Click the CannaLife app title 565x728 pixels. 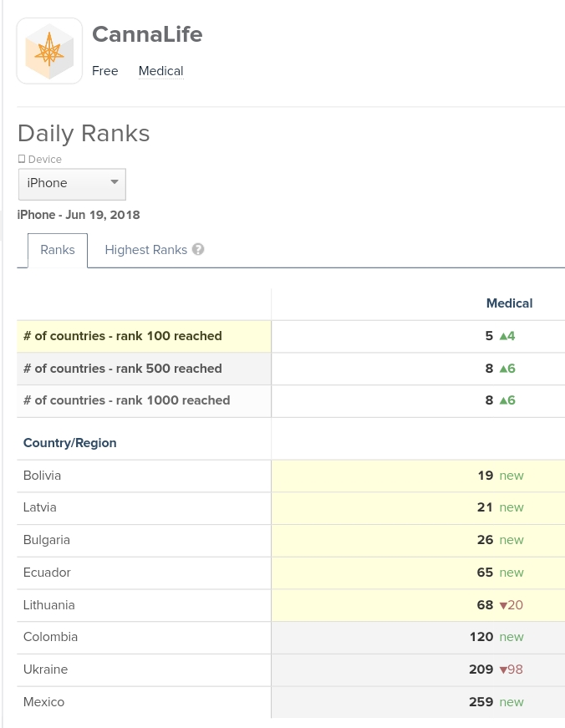tap(147, 34)
